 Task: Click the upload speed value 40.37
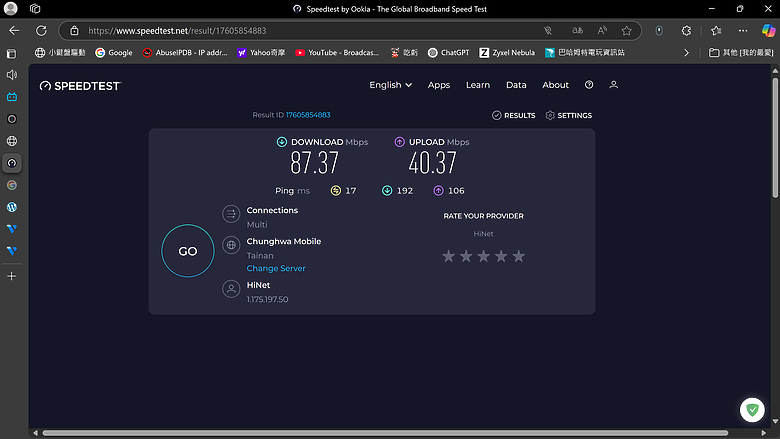(432, 163)
